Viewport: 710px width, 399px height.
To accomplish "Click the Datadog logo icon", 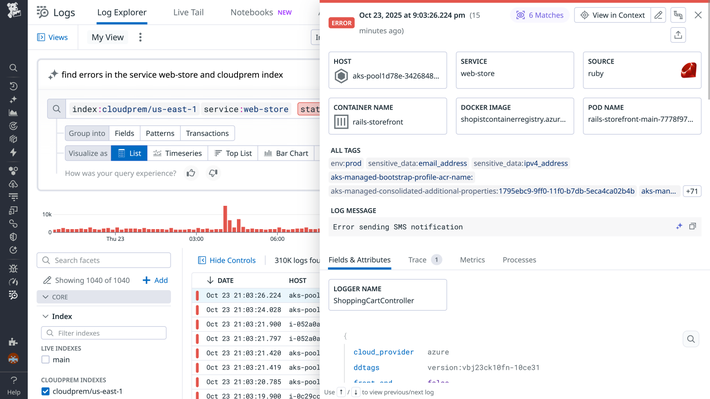I will (x=14, y=10).
